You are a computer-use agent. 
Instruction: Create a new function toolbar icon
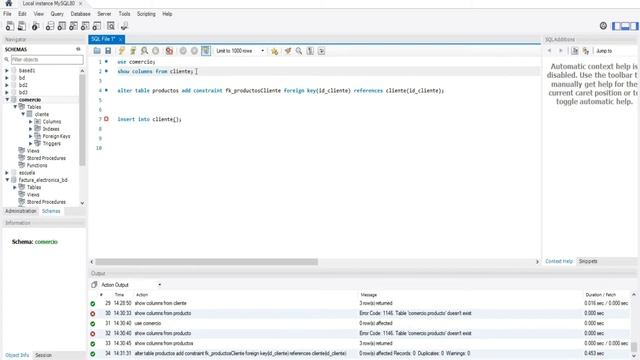point(97,26)
